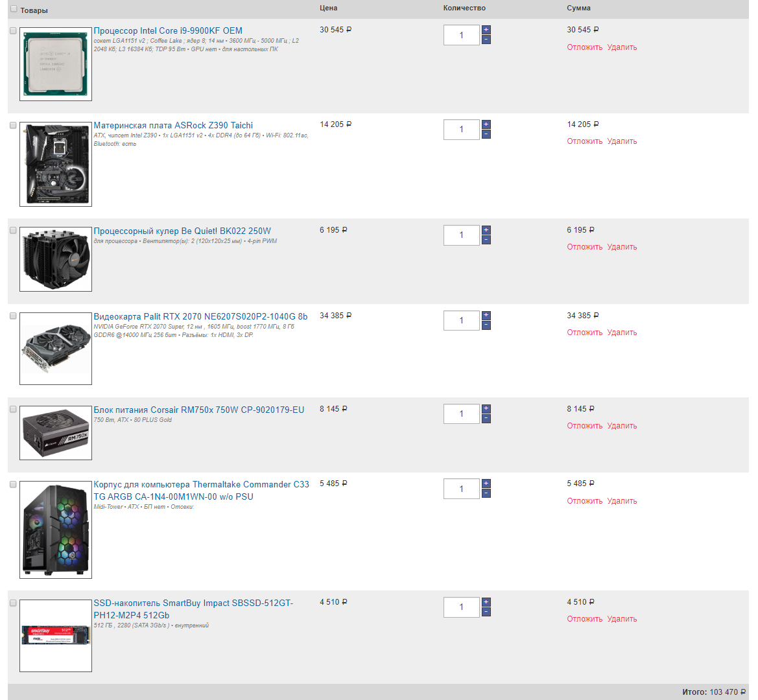Open Процессор Intel Core i9-9900KF OEM link
Viewport: 758px width, 700px height.
(x=168, y=30)
